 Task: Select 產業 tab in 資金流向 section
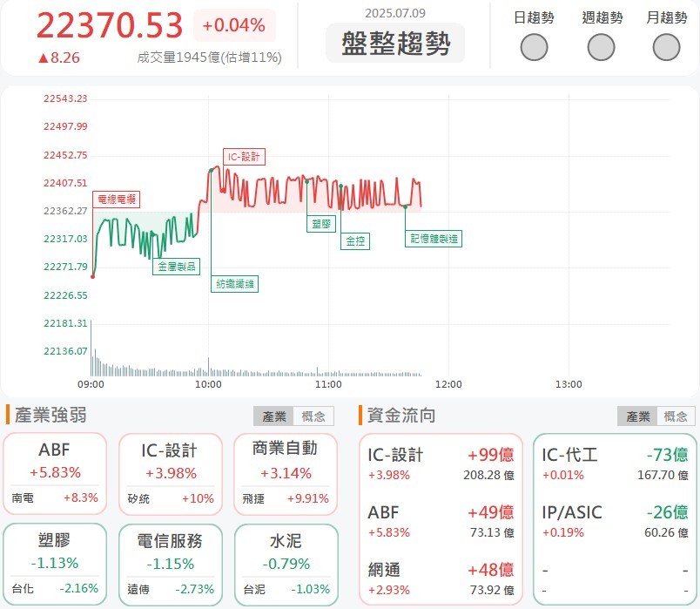pyautogui.click(x=637, y=416)
